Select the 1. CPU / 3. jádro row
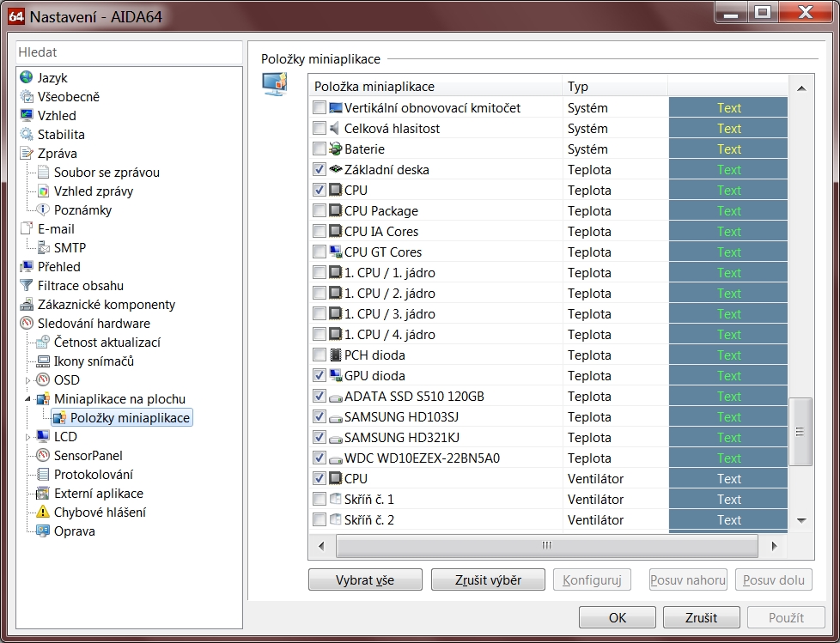The height and width of the screenshot is (643, 840). 547,313
